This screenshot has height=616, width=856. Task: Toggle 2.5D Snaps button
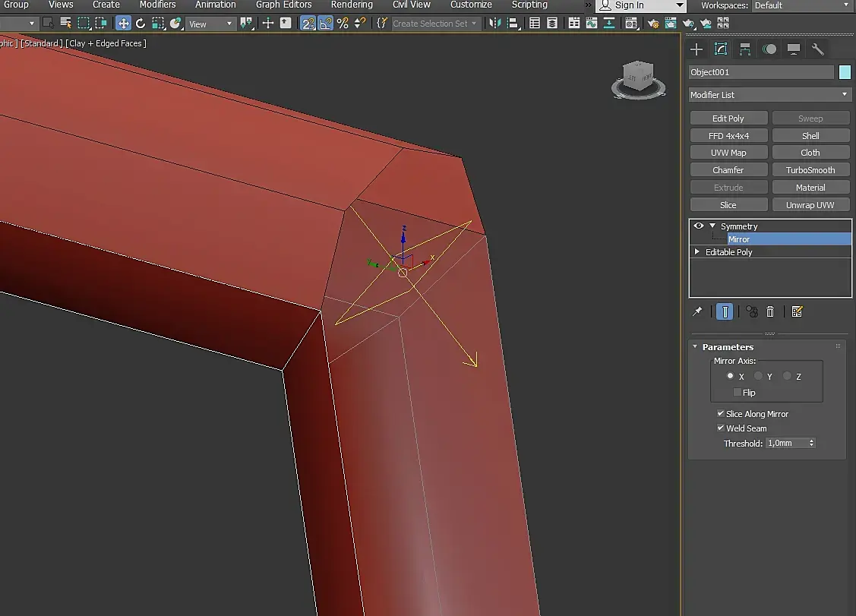click(x=308, y=24)
